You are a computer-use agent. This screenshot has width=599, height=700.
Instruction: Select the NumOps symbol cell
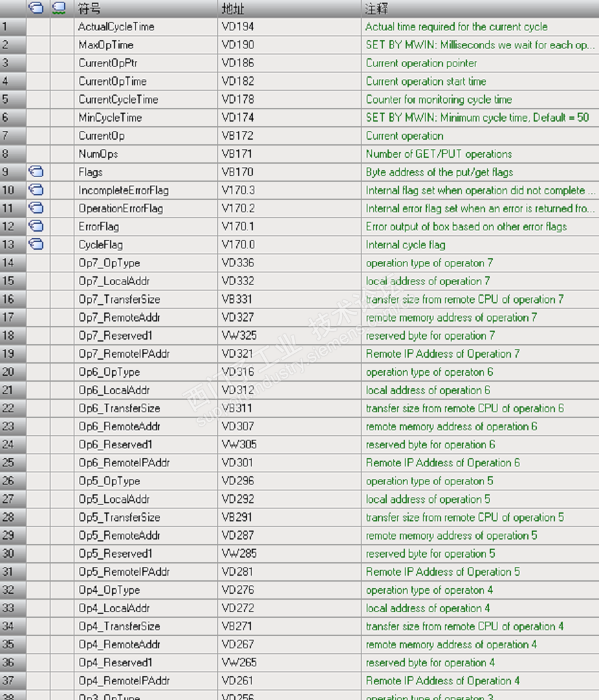pyautogui.click(x=146, y=154)
